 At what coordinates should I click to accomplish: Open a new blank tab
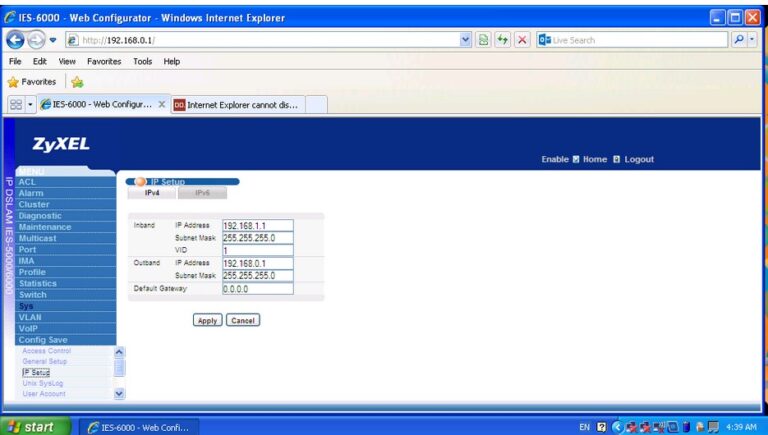tap(316, 105)
